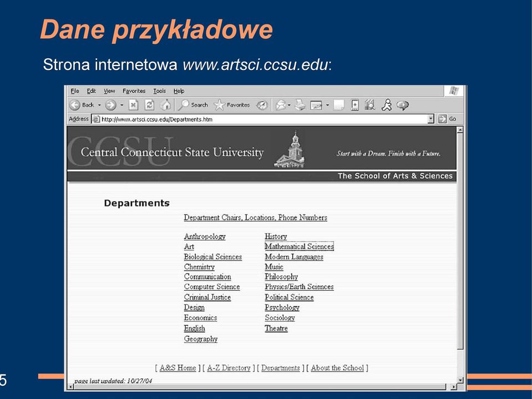Open the Research toolbar icon
532x399 pixels.
pyautogui.click(x=370, y=105)
